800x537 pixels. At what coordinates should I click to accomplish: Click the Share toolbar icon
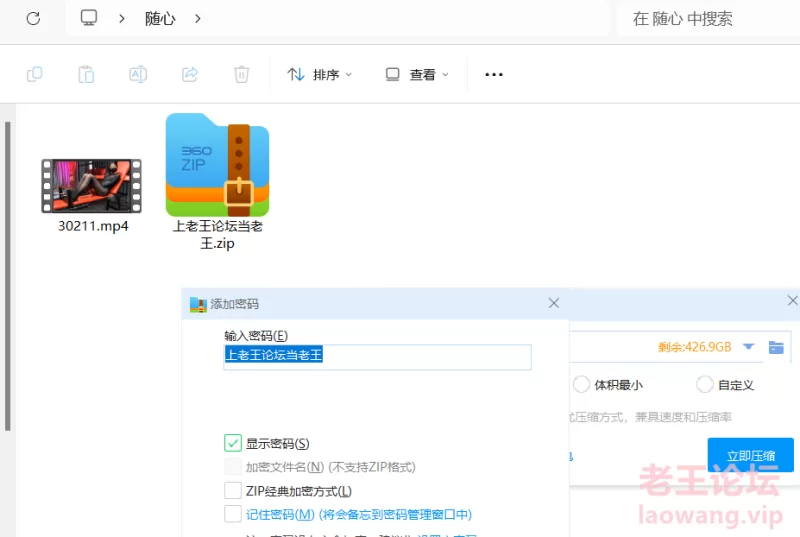[x=190, y=74]
